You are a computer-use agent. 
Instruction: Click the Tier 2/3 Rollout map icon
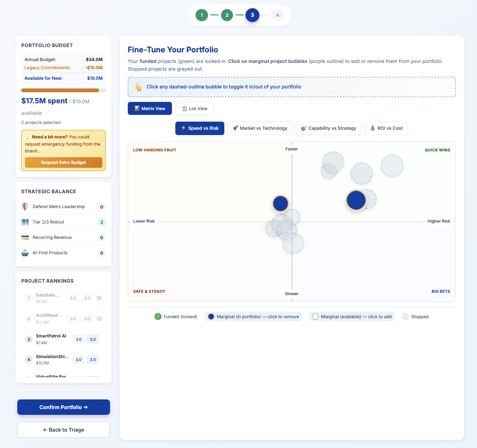(x=25, y=222)
